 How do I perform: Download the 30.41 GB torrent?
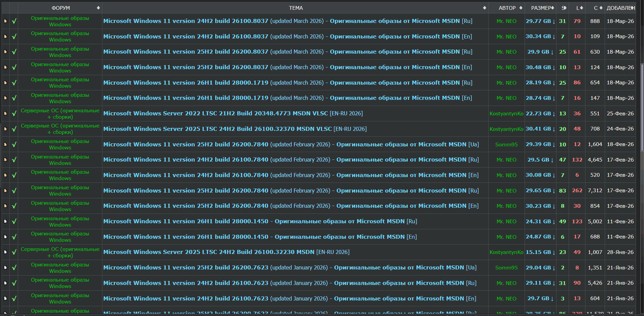[x=540, y=129]
